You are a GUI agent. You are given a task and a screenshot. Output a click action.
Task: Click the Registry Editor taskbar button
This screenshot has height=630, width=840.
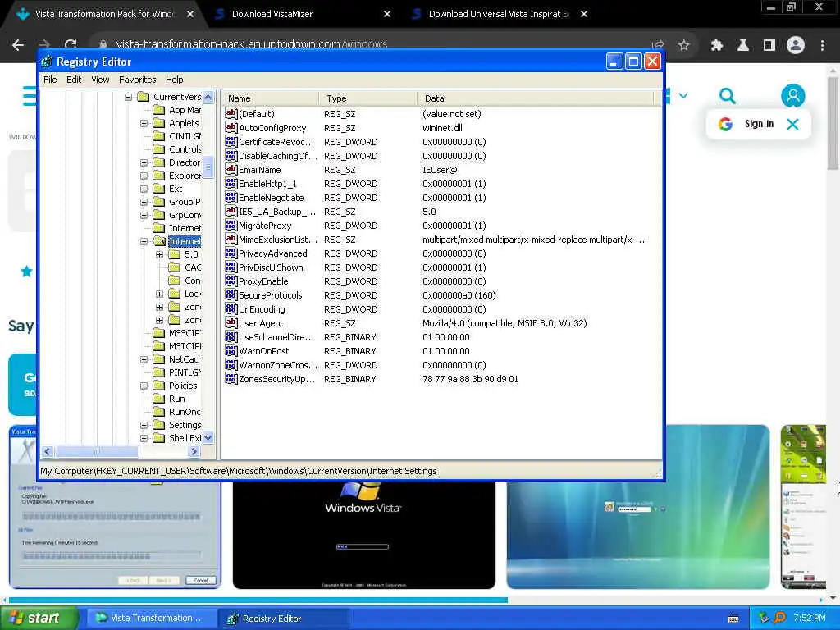click(283, 618)
